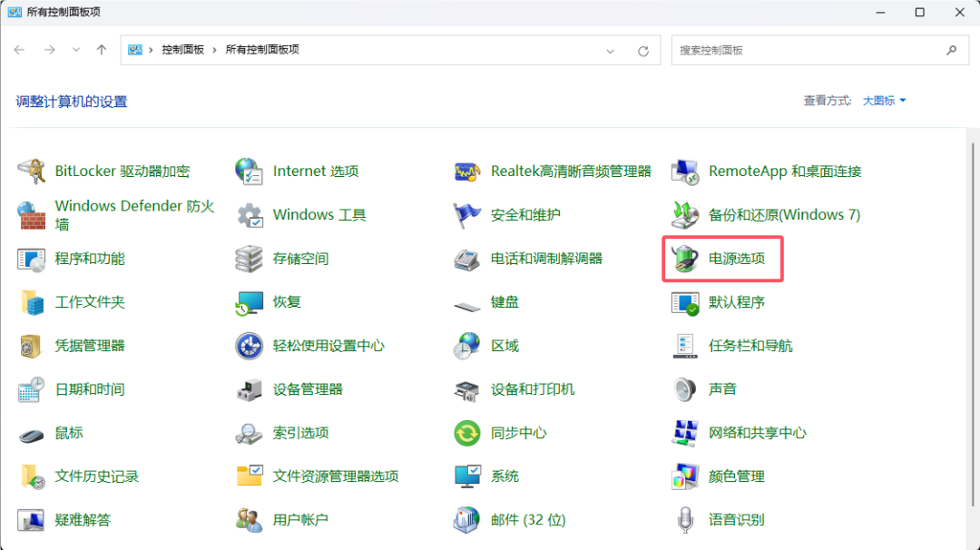Screen dimensions: 980x550
Task: Click the up-one-level navigation arrow
Action: (102, 50)
